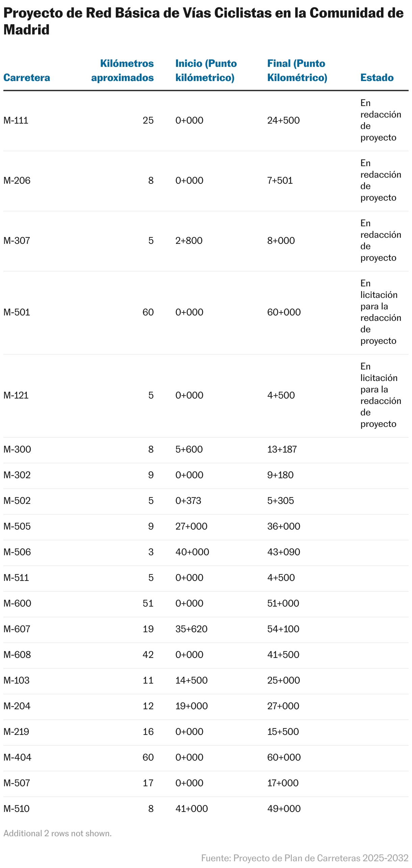Click the Carretera column header
Screen dimensions: 412x868
[27, 78]
